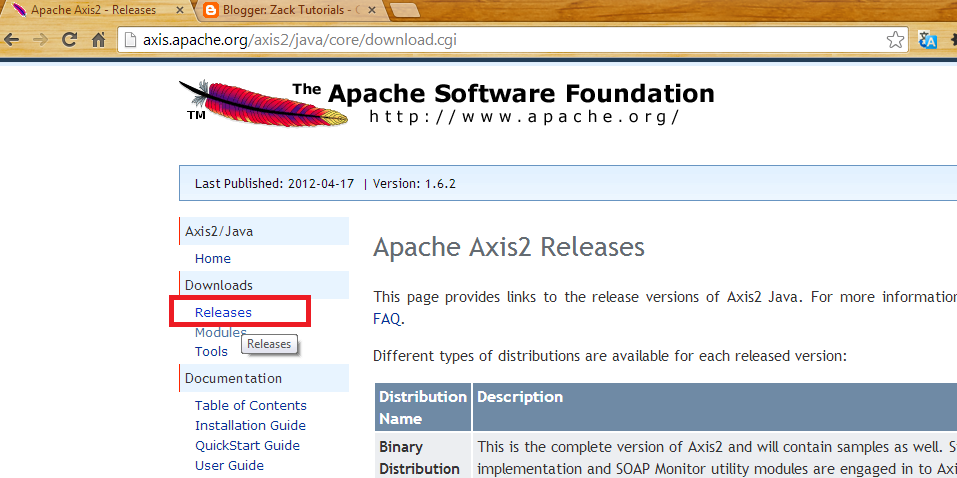The image size is (957, 478).
Task: Switch to the Blogger: Zack Tutorials tab
Action: (x=290, y=10)
